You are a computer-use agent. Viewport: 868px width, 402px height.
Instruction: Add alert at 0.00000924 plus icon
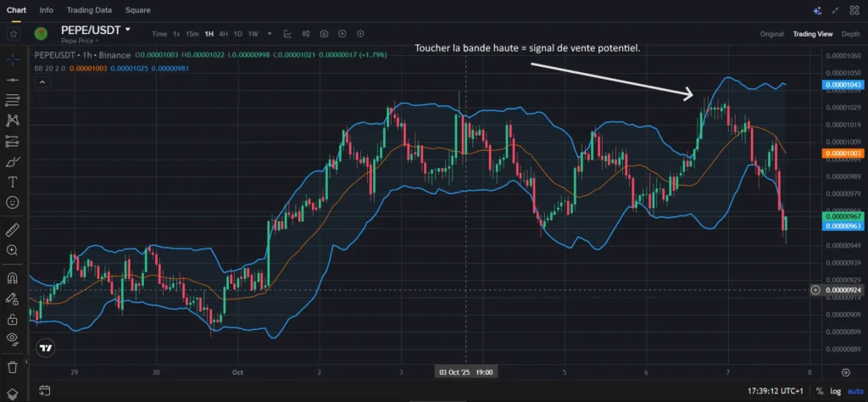(815, 289)
